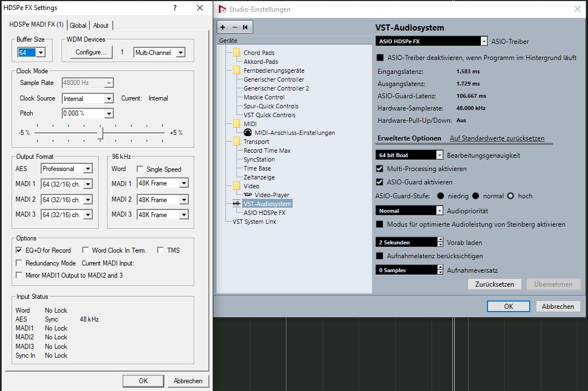Viewport: 588px width, 391px height.
Task: Set ASIO-Guard-Stufe to niedrig
Action: tap(441, 196)
